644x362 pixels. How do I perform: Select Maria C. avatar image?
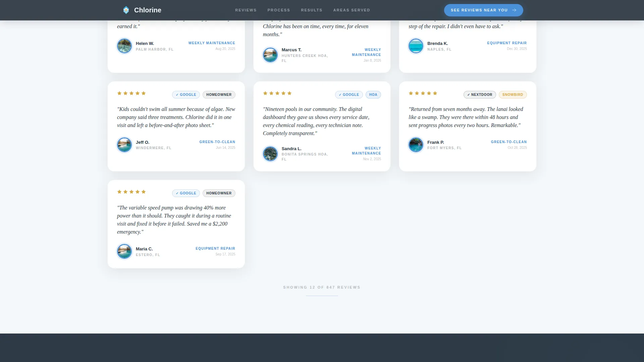124,251
